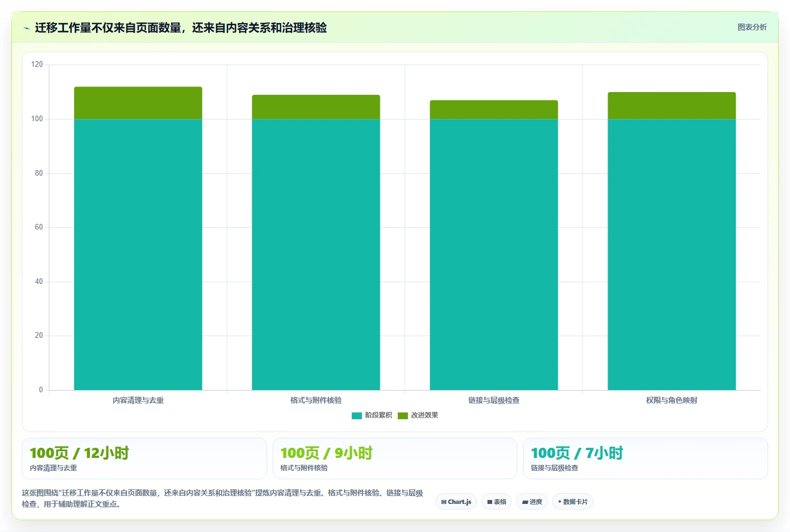Image resolution: width=790 pixels, height=532 pixels.
Task: Click the green top segment of 链接与层级检查 bar
Action: coord(494,109)
